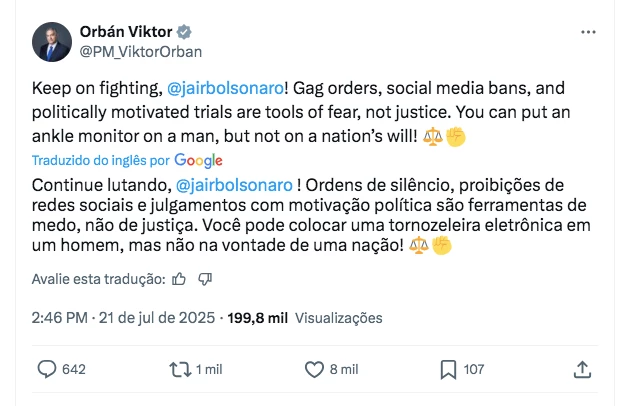Open the three-dot more options menu
This screenshot has width=620, height=406.
click(588, 32)
